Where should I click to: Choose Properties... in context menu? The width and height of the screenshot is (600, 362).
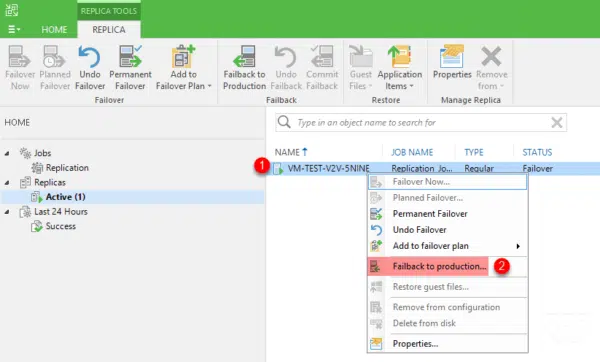coord(447,344)
